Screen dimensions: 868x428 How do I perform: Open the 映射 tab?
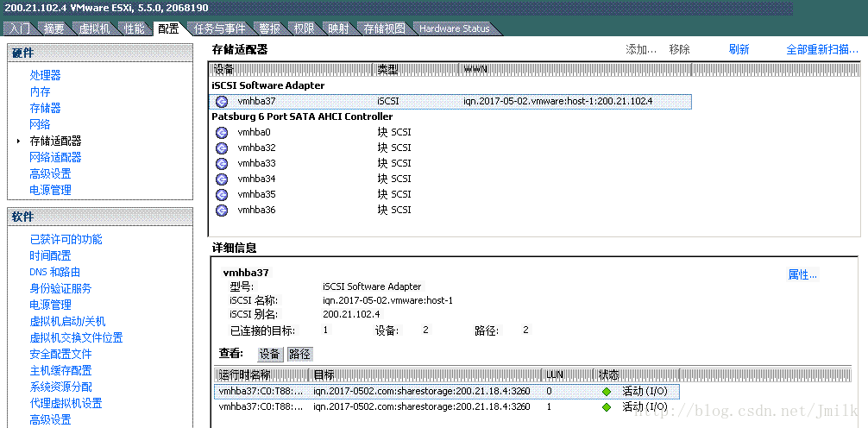click(x=338, y=28)
